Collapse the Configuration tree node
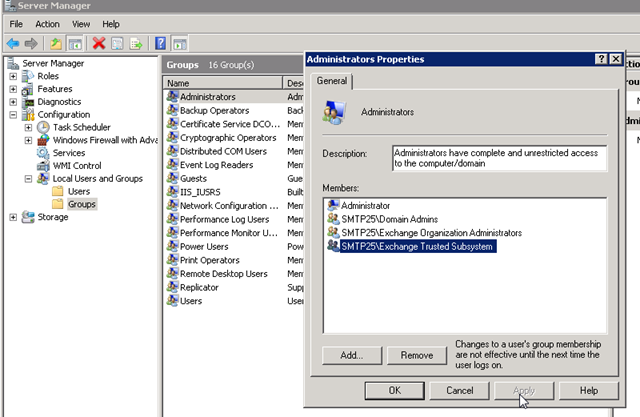This screenshot has width=640, height=417. coord(13,115)
